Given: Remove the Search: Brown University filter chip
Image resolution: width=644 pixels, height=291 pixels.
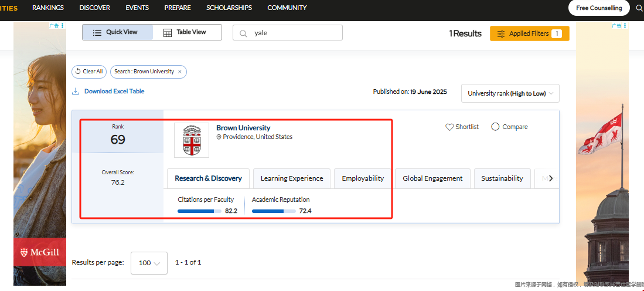Looking at the screenshot, I should click(180, 72).
